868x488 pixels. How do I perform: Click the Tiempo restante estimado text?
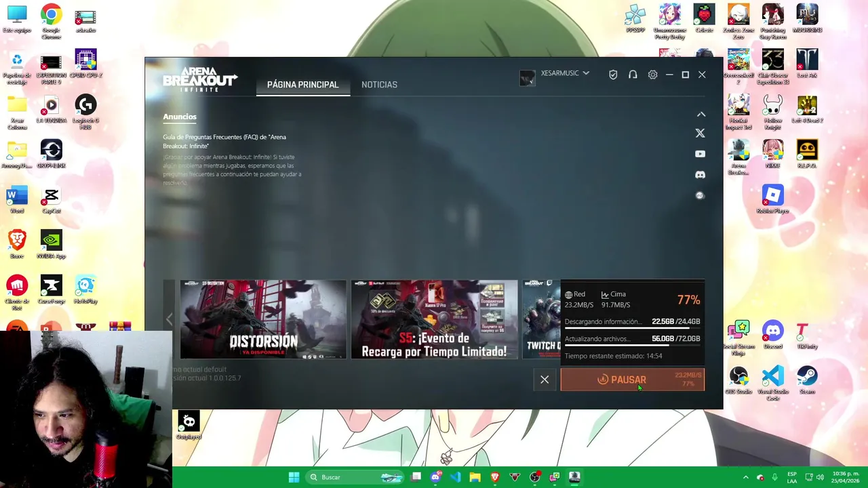click(x=613, y=356)
